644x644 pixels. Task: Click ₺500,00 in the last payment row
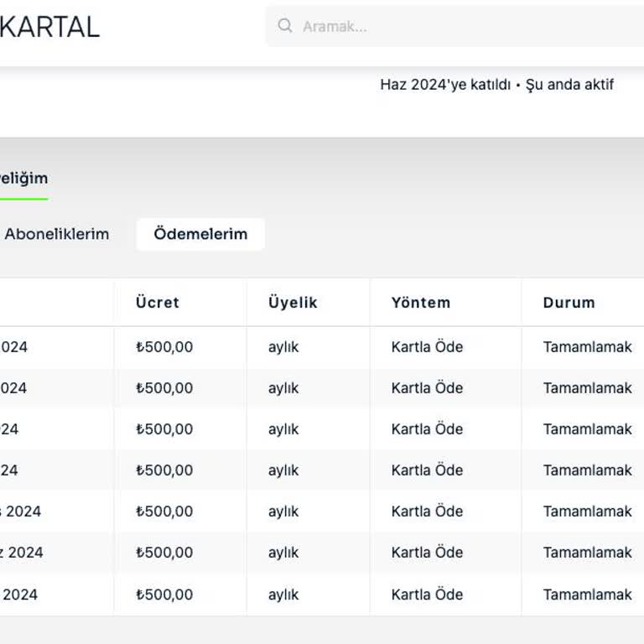tap(164, 595)
